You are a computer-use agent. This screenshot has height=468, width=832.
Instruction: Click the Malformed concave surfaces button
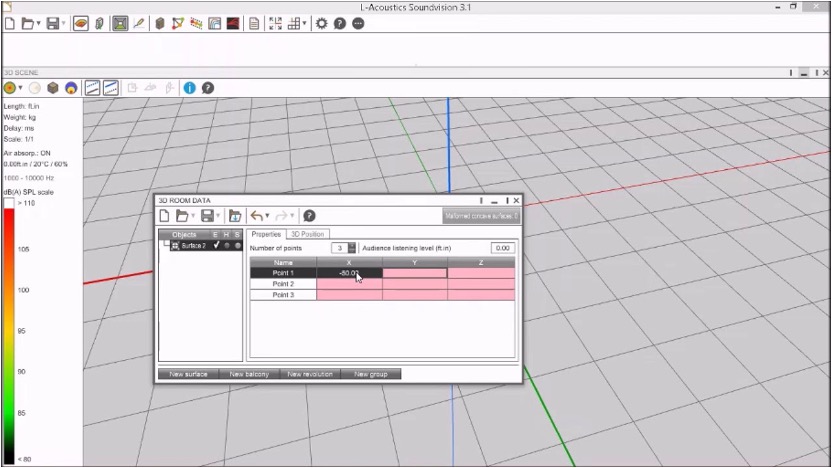[481, 216]
